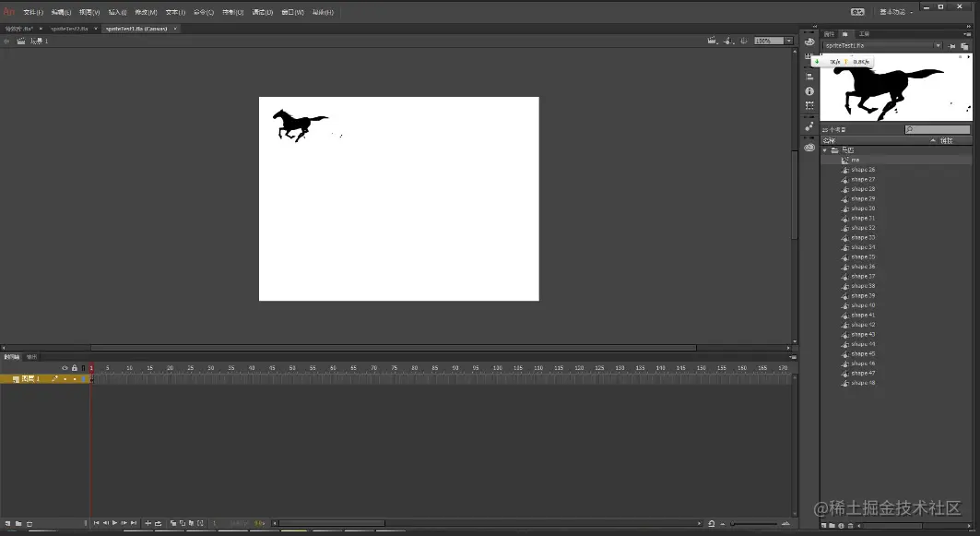Open the Window menu (W)
The width and height of the screenshot is (980, 536).
[292, 13]
